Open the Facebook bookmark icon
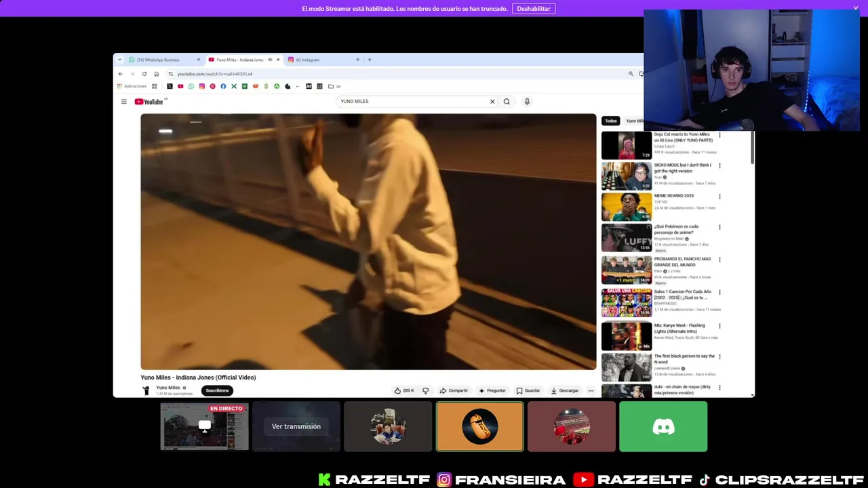The width and height of the screenshot is (868, 488). tap(223, 86)
